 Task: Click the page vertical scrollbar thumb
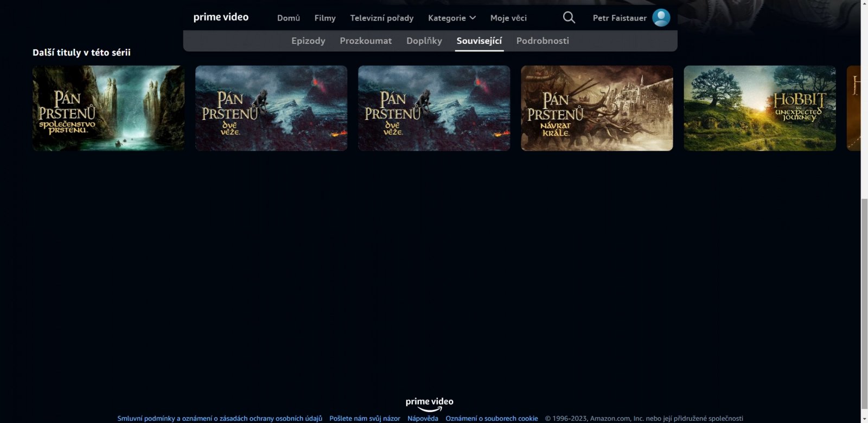coord(864,304)
